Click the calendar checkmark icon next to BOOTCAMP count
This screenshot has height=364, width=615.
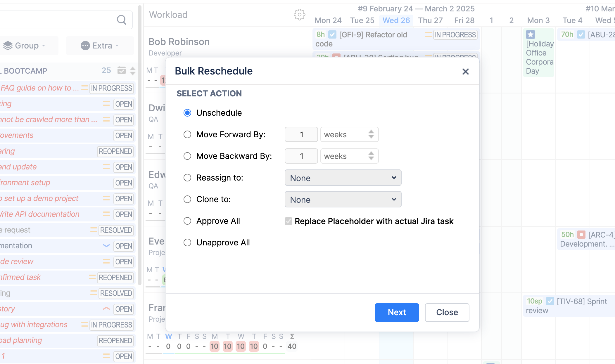coord(122,70)
